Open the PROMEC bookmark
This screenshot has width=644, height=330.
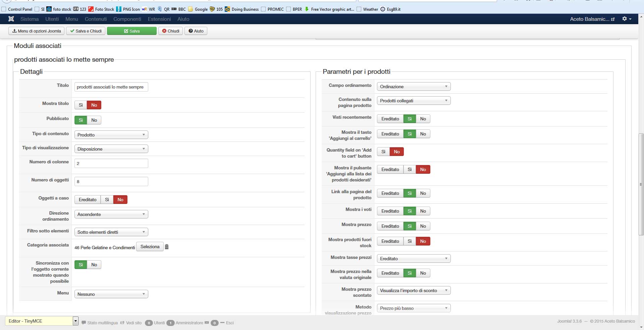coord(272,9)
